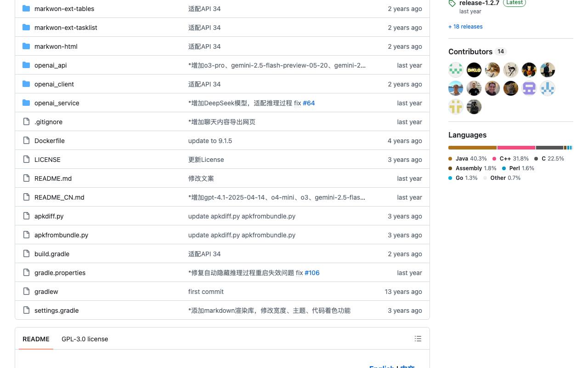Click the Dockerfile file icon
Viewport: 588px width, 368px height.
(26, 141)
